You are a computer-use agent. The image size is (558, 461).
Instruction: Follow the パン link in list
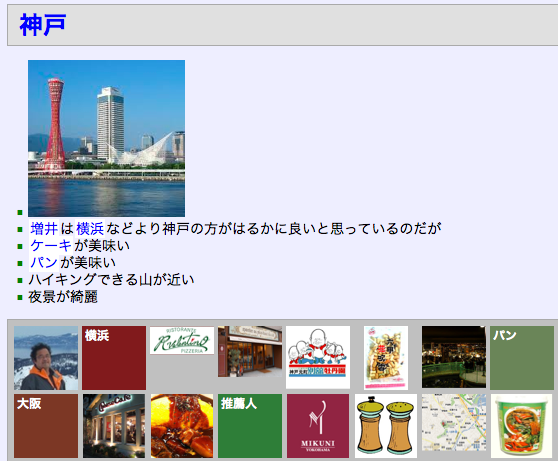click(44, 263)
